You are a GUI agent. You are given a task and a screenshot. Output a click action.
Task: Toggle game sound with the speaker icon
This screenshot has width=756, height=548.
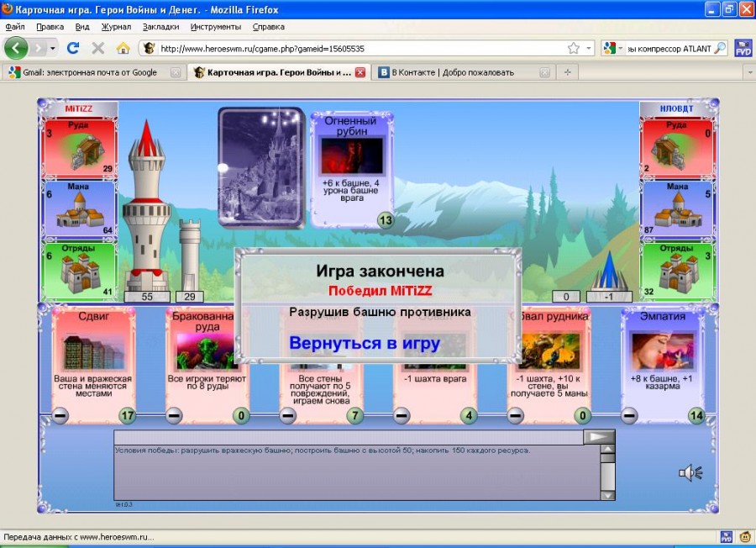coord(690,472)
